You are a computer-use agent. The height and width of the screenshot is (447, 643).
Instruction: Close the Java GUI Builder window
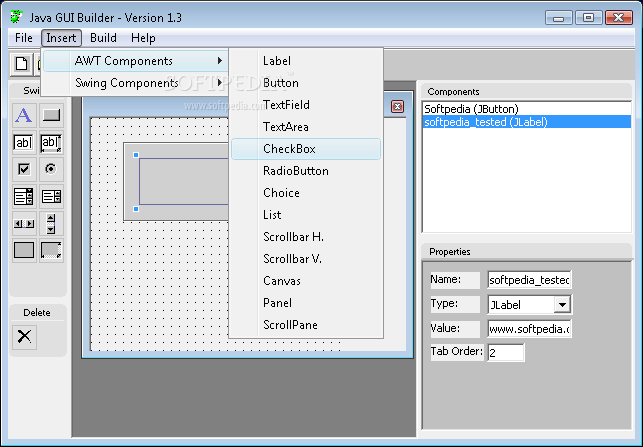[619, 18]
